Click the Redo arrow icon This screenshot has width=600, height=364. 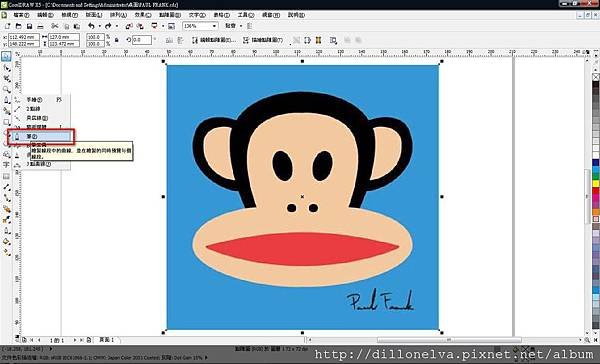(108, 26)
